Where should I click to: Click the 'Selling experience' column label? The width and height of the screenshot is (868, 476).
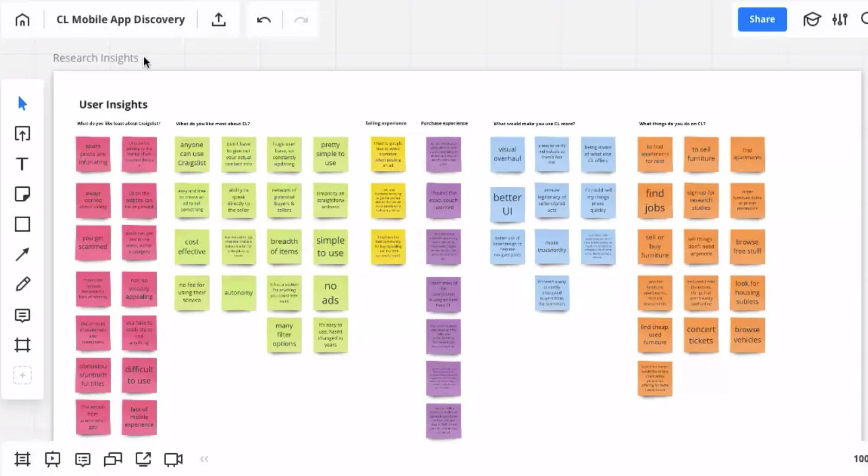[386, 123]
